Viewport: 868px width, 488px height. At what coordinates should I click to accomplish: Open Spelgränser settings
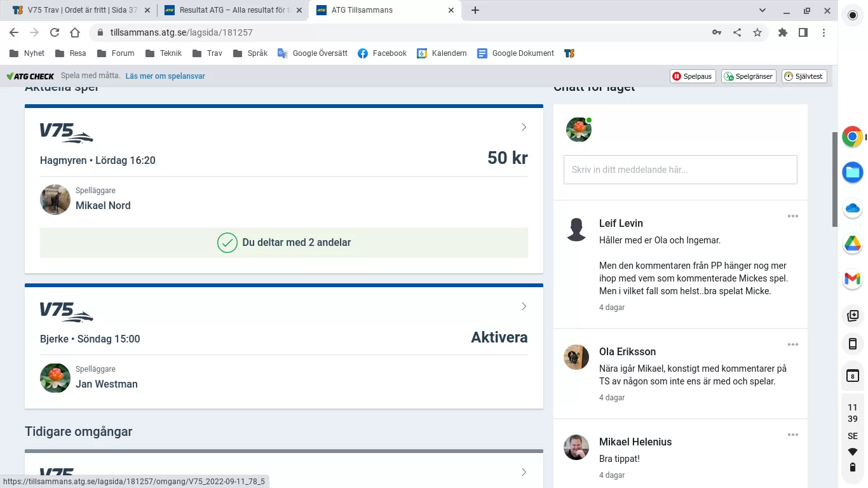749,76
